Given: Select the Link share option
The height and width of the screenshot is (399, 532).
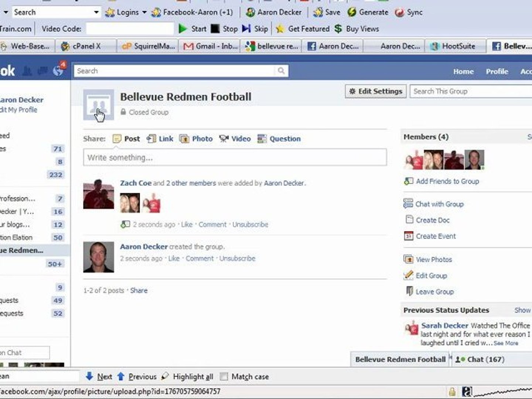Looking at the screenshot, I should (x=160, y=139).
